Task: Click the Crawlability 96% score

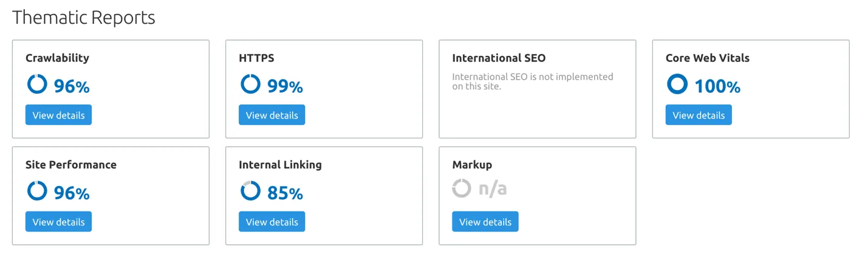Action: tap(72, 87)
